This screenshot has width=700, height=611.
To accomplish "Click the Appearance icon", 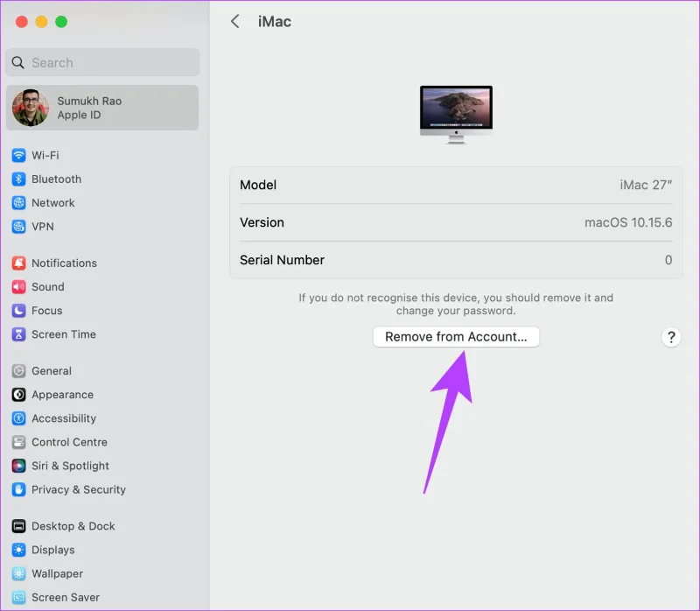I will point(18,395).
